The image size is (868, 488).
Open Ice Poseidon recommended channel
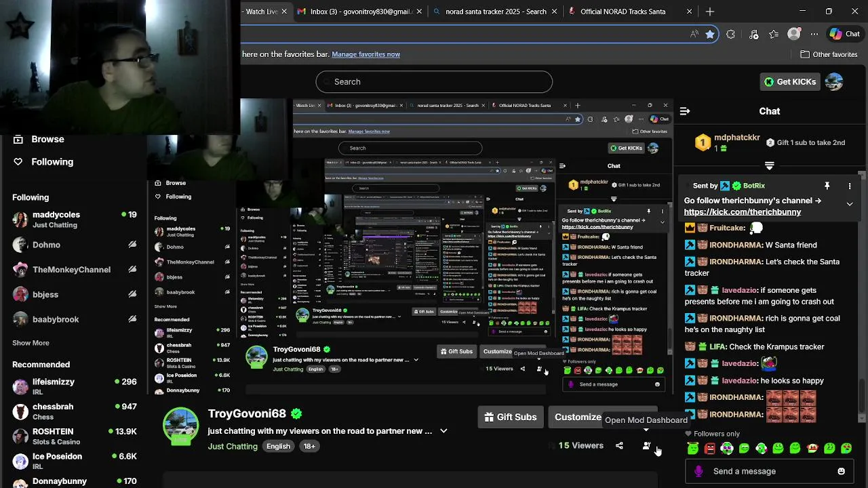tap(75, 462)
